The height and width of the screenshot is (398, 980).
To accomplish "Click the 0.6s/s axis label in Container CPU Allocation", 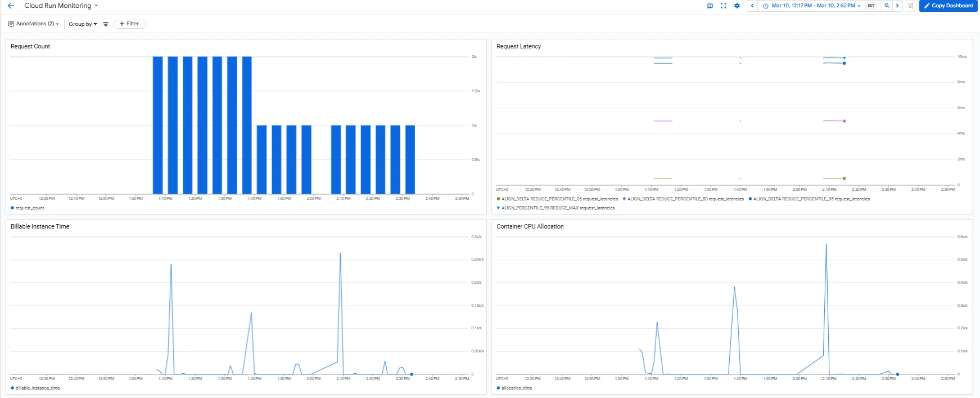I will tap(963, 237).
